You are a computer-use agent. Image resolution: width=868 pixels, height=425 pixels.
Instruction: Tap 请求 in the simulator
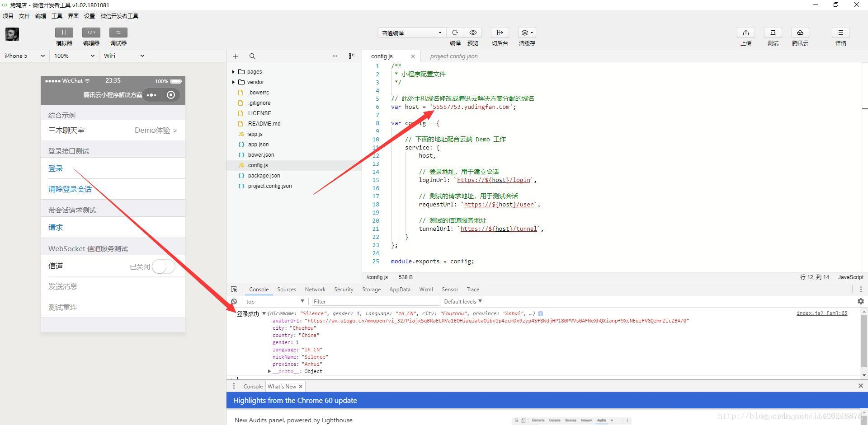[x=56, y=228]
